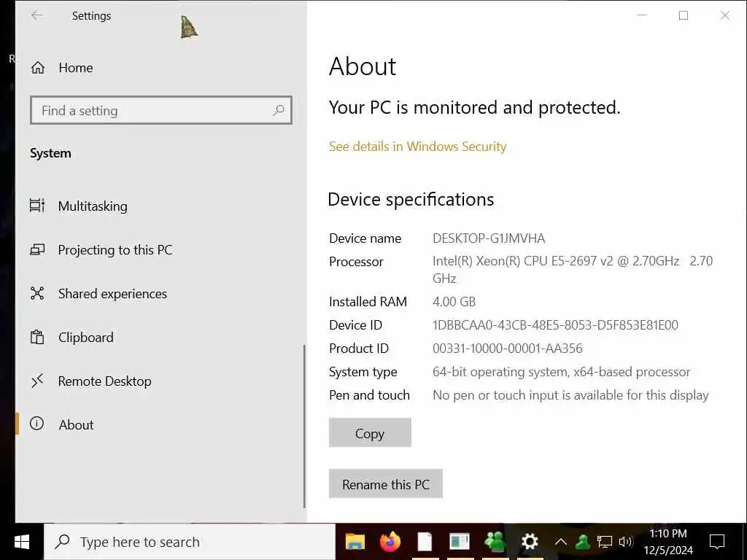747x560 pixels.
Task: Open the Windows Start menu
Action: pos(22,542)
